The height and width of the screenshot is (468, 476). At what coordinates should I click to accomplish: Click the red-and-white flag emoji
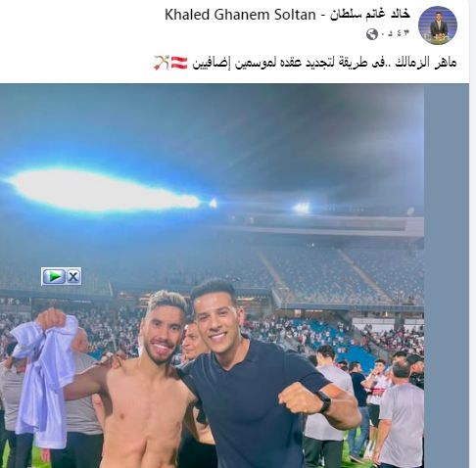coord(179,63)
